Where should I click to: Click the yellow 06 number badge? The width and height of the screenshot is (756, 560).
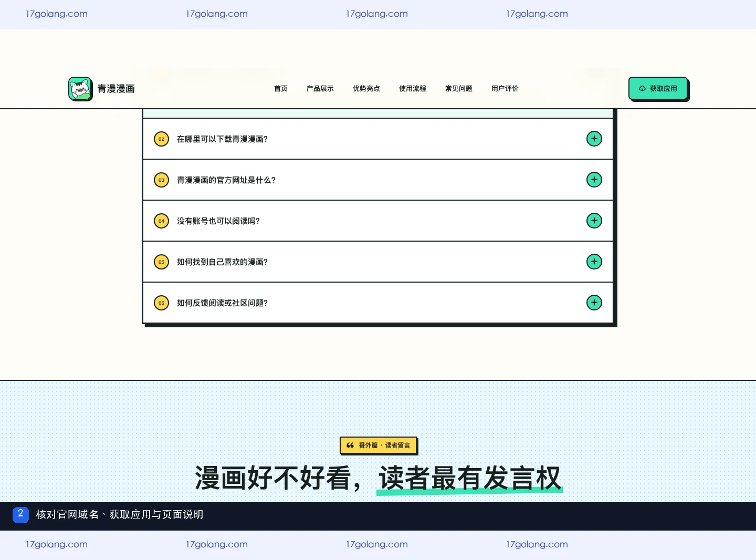[161, 303]
